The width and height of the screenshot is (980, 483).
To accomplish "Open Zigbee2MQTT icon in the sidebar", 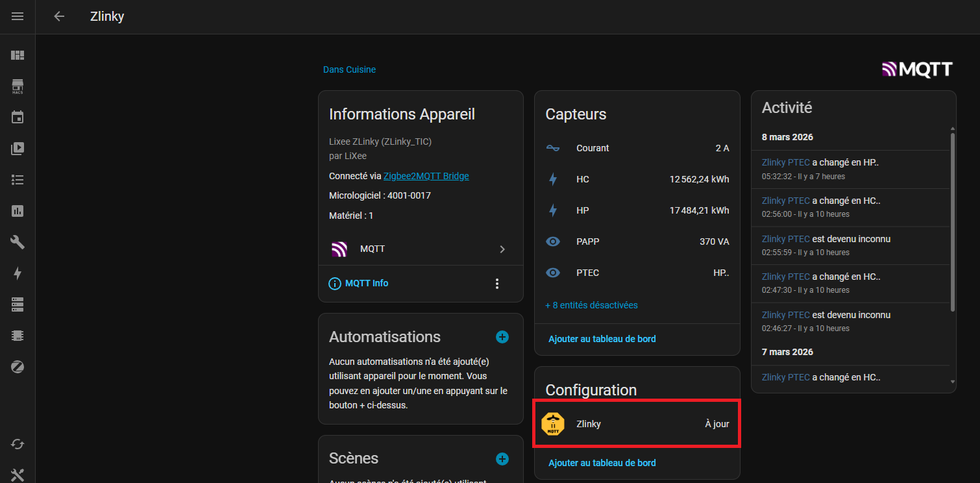I will pyautogui.click(x=18, y=367).
